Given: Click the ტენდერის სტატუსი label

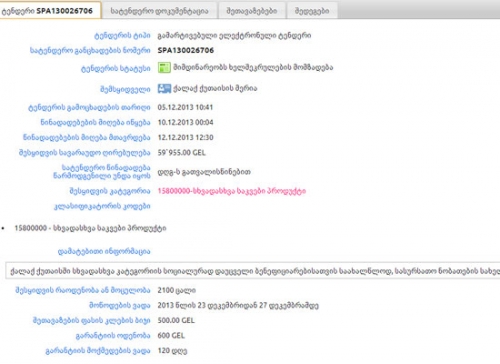Looking at the screenshot, I should (116, 68).
